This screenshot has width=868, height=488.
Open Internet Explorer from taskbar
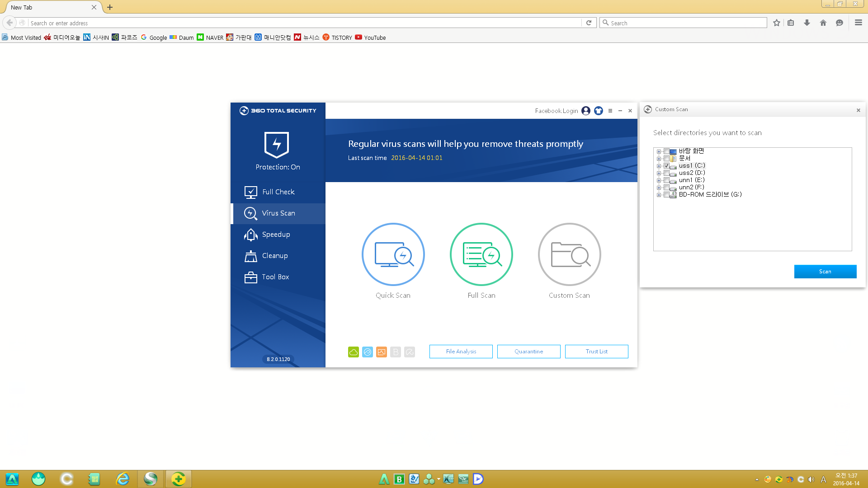point(123,479)
